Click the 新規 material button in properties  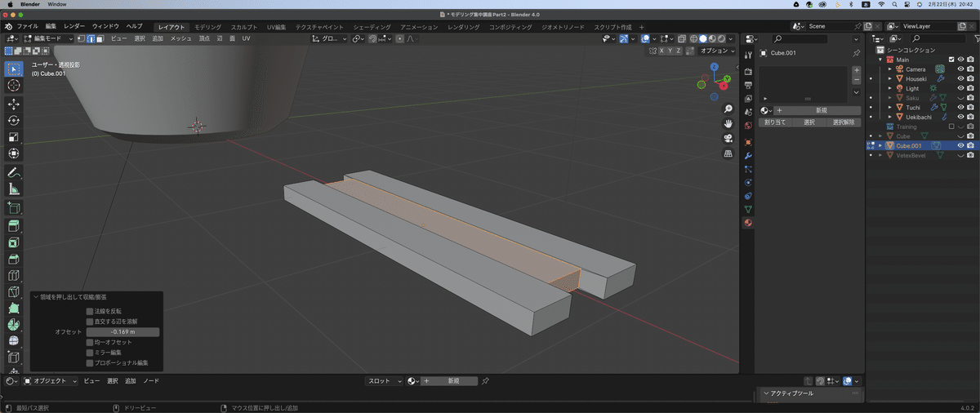coord(821,110)
